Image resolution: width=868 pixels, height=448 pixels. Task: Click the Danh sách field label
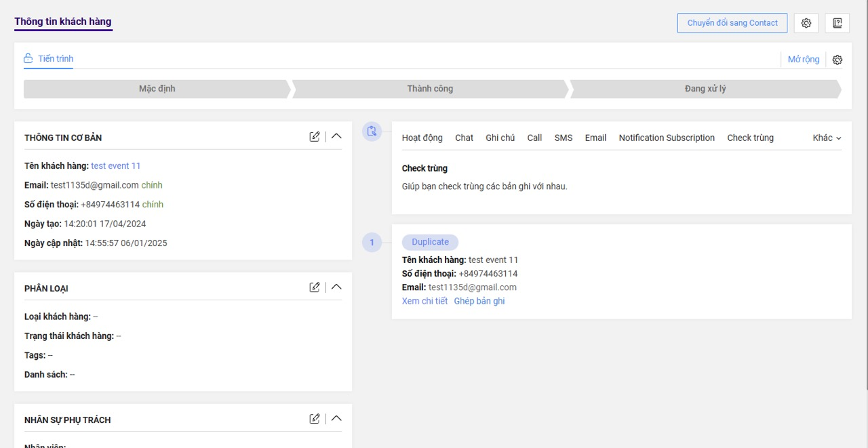coord(46,374)
